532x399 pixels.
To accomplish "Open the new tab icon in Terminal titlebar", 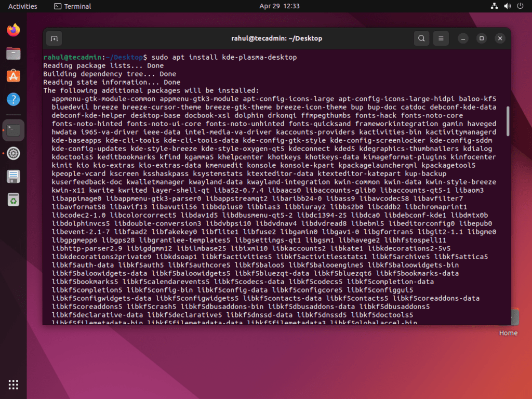I will (54, 38).
